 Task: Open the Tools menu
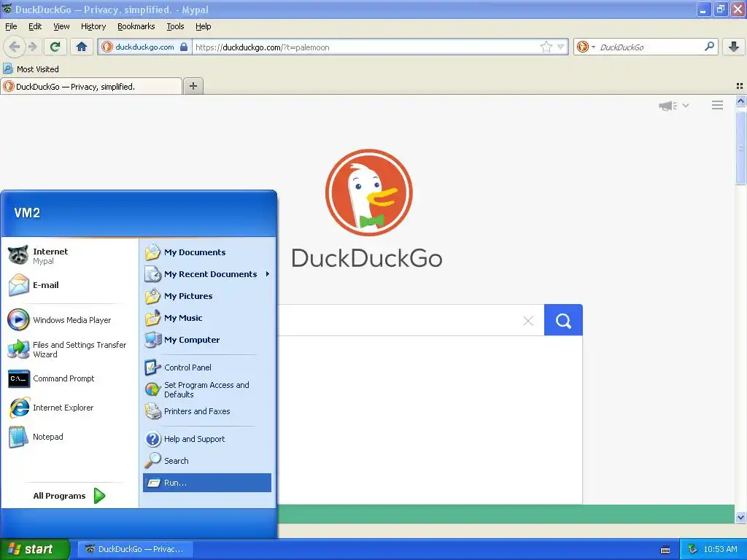[175, 26]
